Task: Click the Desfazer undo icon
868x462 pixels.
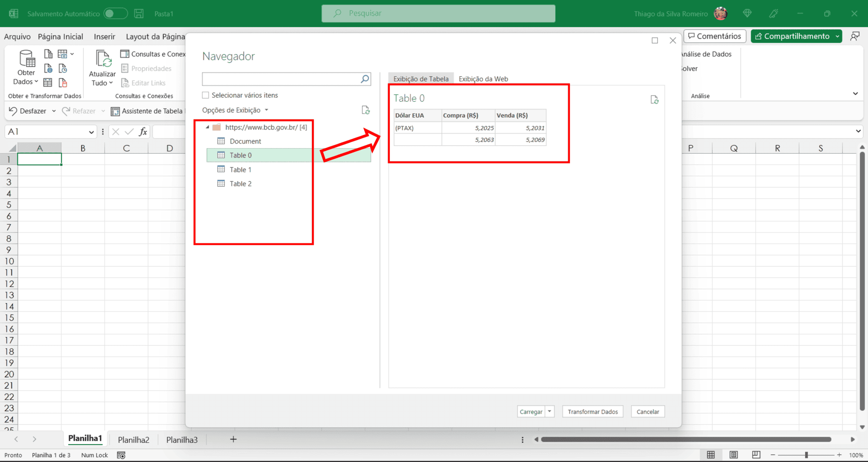Action: (x=12, y=111)
